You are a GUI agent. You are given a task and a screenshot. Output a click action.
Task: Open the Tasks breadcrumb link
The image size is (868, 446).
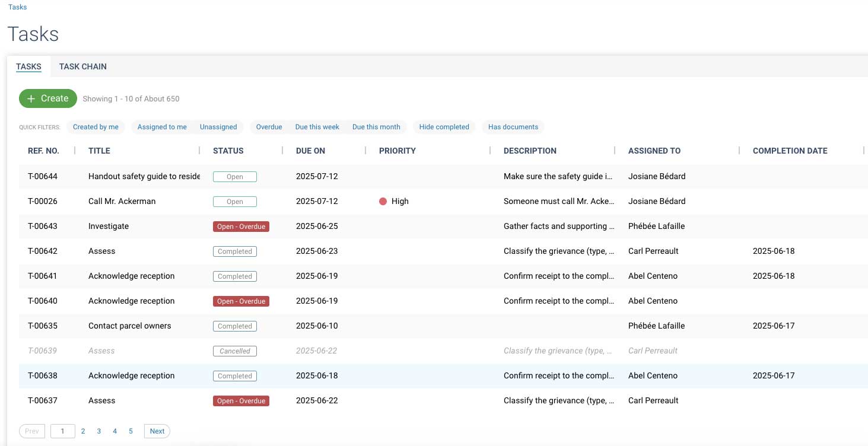coord(17,7)
